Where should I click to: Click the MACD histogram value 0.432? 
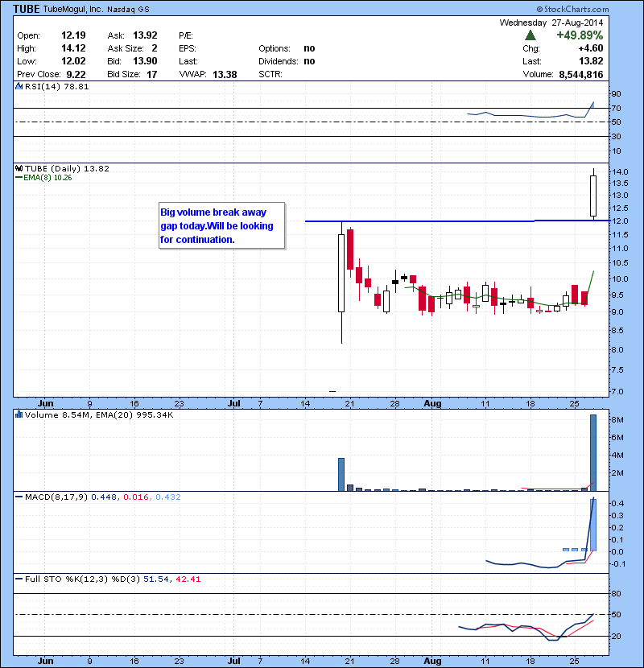pos(168,497)
